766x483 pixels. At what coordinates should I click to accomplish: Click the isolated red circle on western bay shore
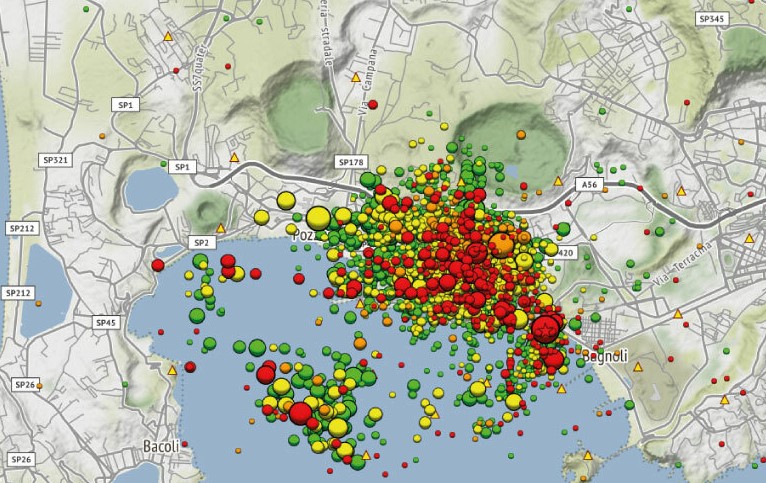click(x=157, y=265)
